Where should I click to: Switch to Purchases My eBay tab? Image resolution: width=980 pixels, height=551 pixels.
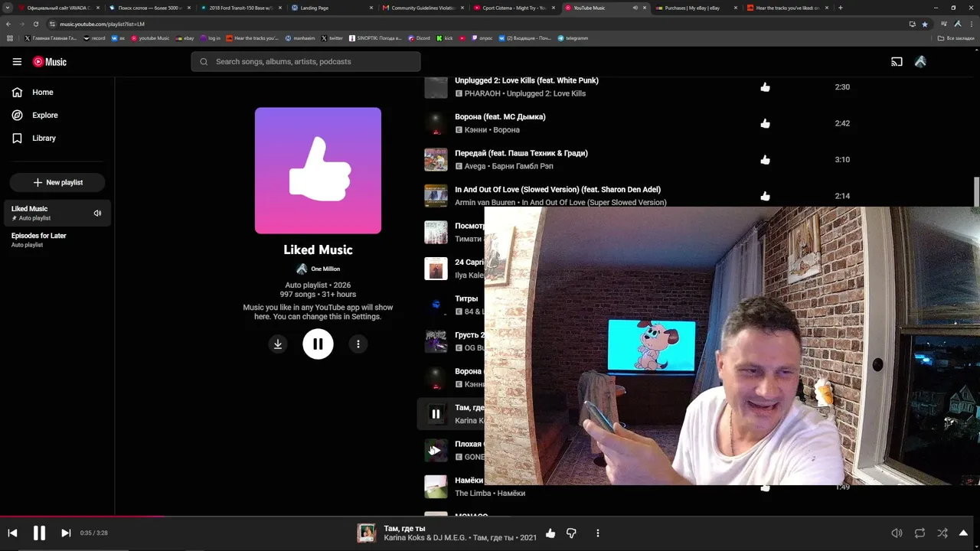pos(696,8)
